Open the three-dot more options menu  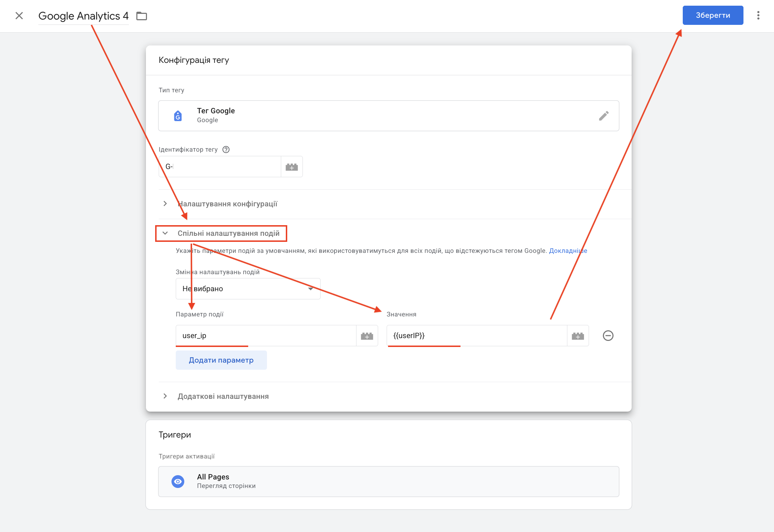[758, 15]
